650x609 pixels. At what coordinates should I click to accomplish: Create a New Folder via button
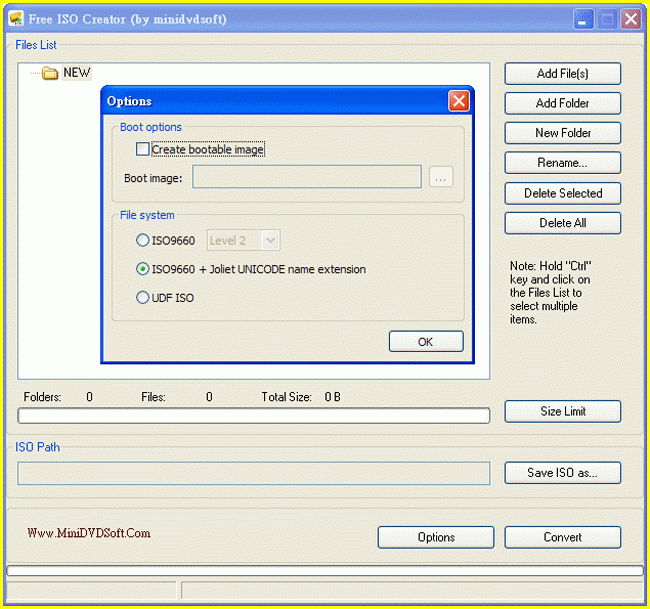562,134
